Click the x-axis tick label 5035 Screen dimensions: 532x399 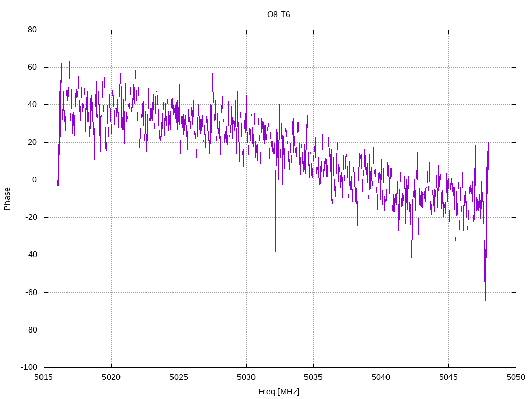tap(313, 377)
